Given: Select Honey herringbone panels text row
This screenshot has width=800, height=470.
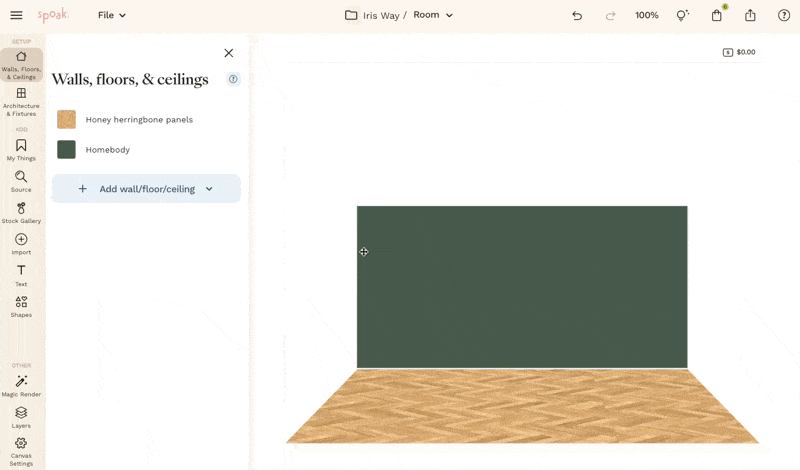Looking at the screenshot, I should 139,119.
